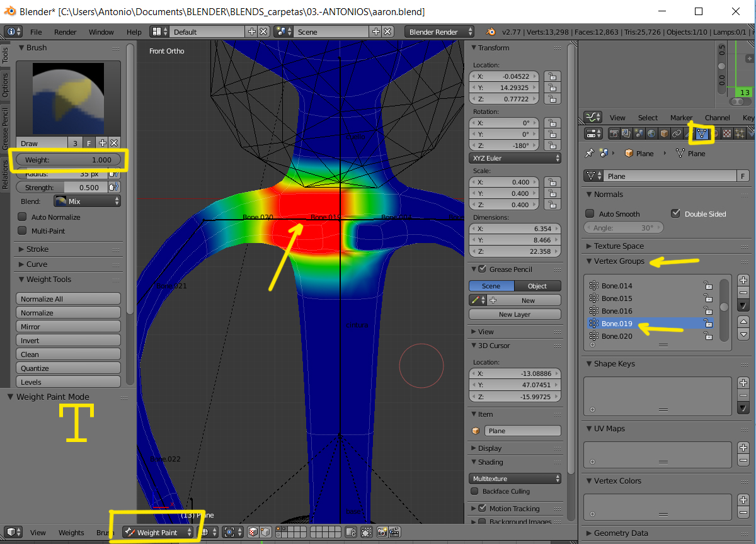
Task: Uncheck the Double Sided option
Action: pos(676,213)
